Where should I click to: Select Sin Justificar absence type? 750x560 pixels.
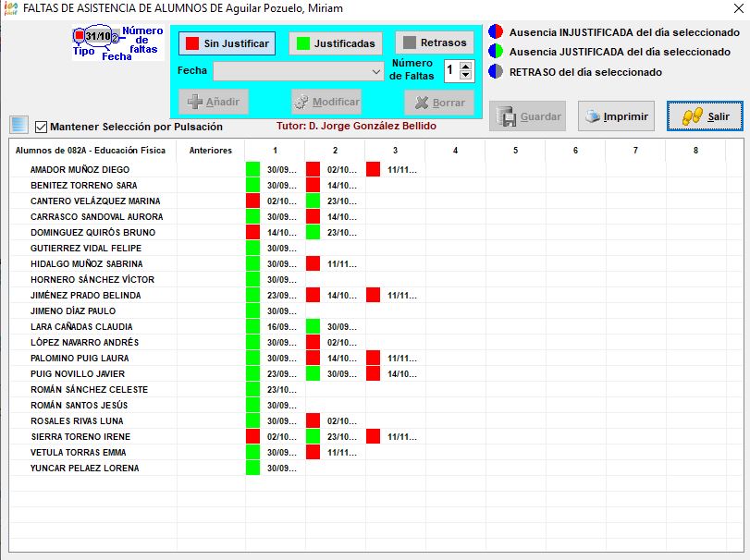tap(227, 43)
